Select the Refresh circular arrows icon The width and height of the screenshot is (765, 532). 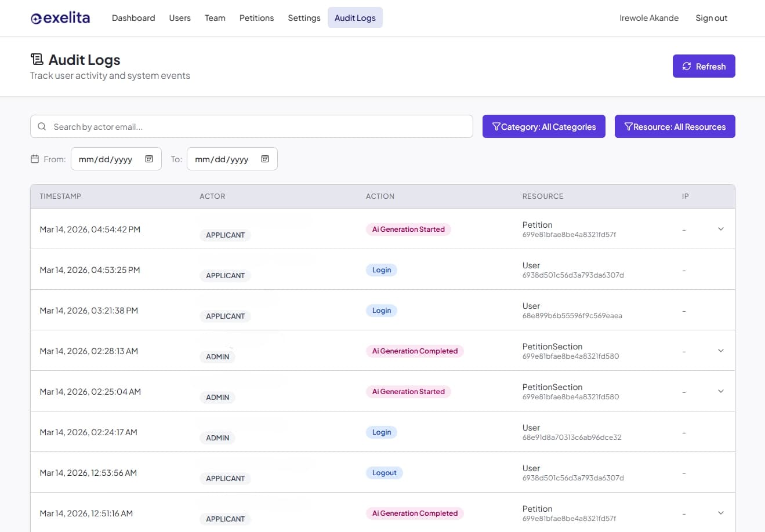tap(687, 66)
